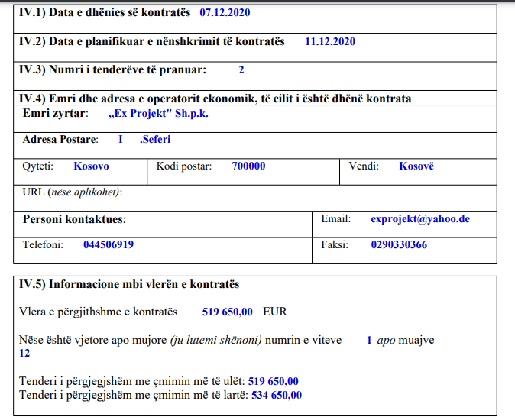Click the IV.5 contract value section heading

129,284
